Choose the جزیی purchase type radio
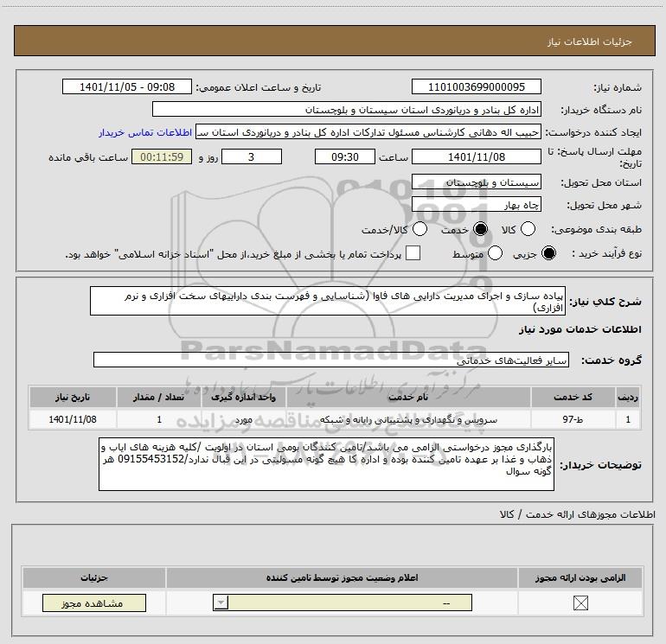666x644 pixels. (x=548, y=253)
